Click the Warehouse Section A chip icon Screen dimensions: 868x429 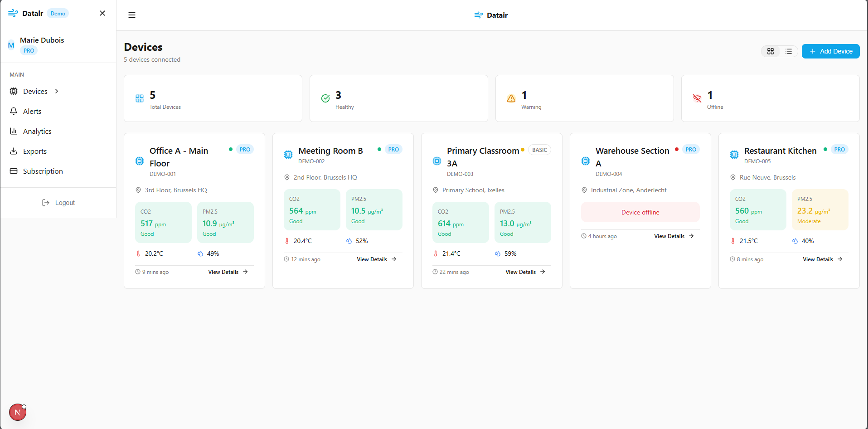point(586,161)
